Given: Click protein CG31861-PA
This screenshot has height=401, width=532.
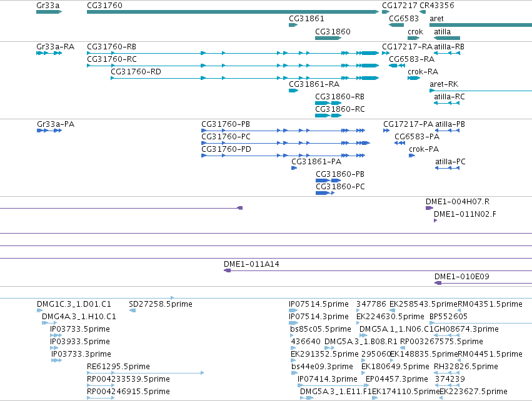Looking at the screenshot, I should pos(316,162).
